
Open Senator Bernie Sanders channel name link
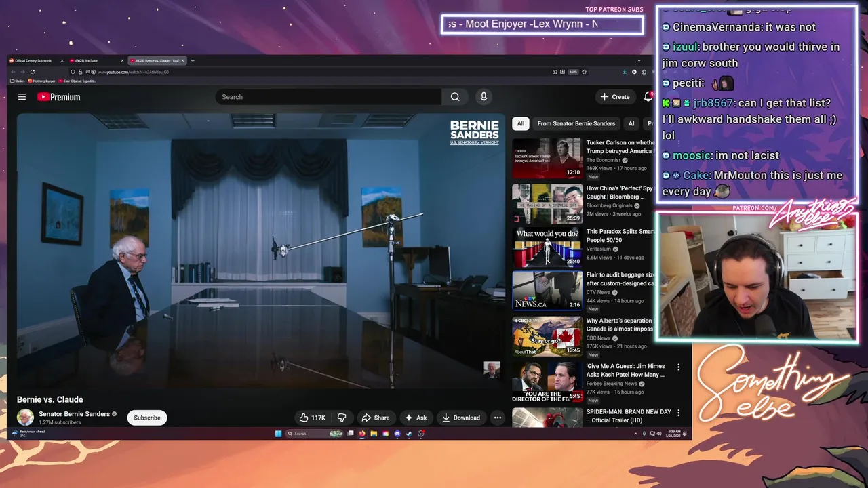tap(74, 414)
